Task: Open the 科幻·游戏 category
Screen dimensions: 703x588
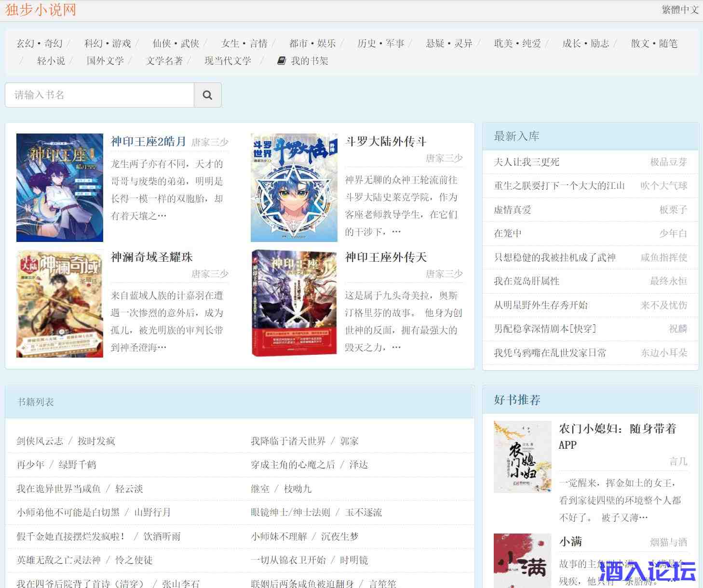Action: click(108, 43)
